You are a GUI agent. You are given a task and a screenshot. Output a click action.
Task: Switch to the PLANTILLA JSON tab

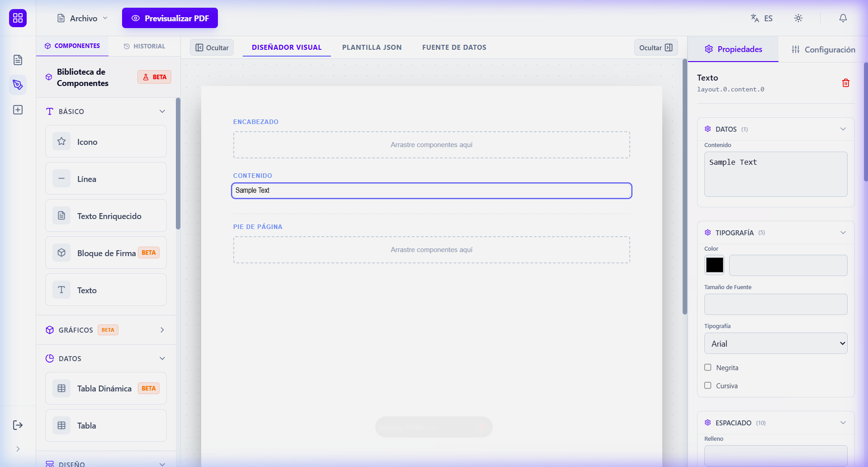pos(372,48)
